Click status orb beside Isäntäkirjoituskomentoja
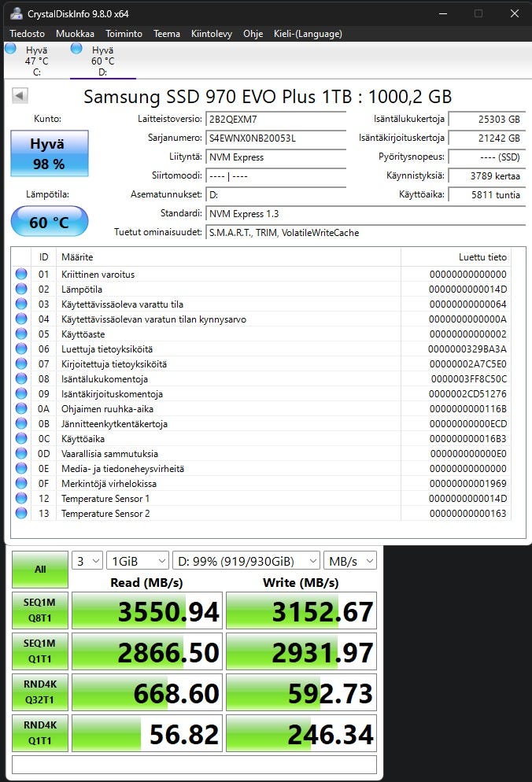This screenshot has width=532, height=782. pyautogui.click(x=21, y=393)
